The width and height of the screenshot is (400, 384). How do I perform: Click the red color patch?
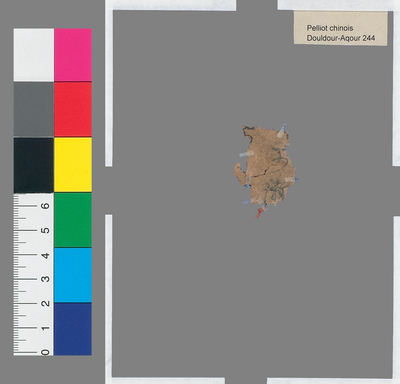tap(73, 109)
